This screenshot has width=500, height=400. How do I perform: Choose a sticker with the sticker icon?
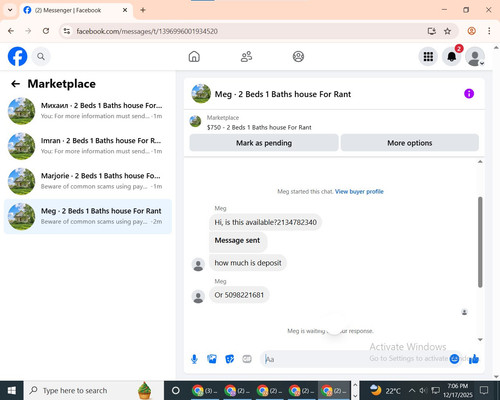point(230,359)
